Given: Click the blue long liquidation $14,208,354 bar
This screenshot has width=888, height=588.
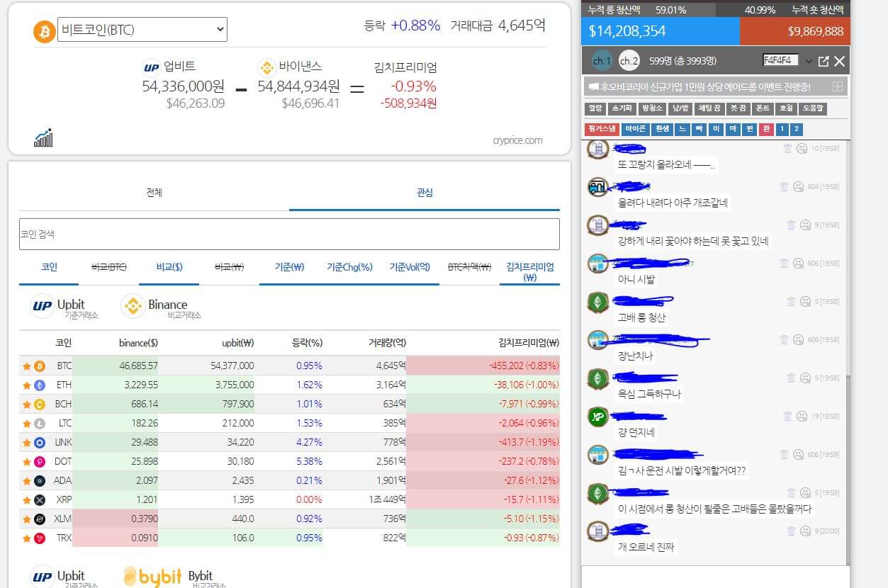Looking at the screenshot, I should pos(661,31).
